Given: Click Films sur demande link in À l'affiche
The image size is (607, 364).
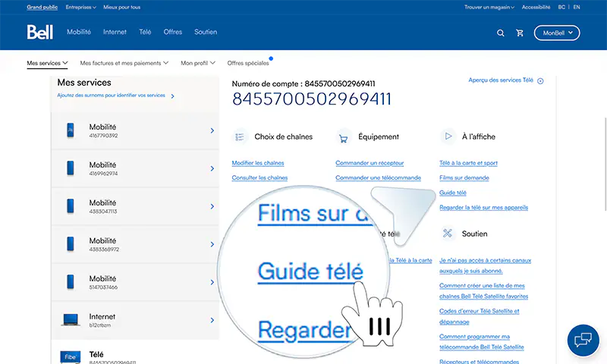Looking at the screenshot, I should (464, 177).
